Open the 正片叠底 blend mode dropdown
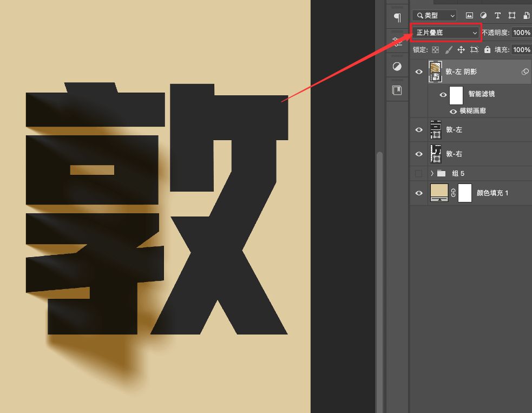The image size is (532, 413). click(446, 32)
